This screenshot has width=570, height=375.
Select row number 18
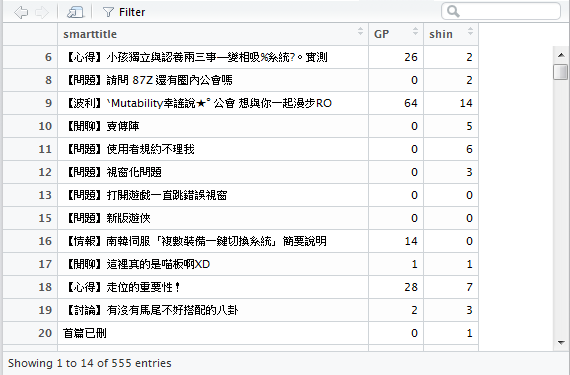point(45,287)
